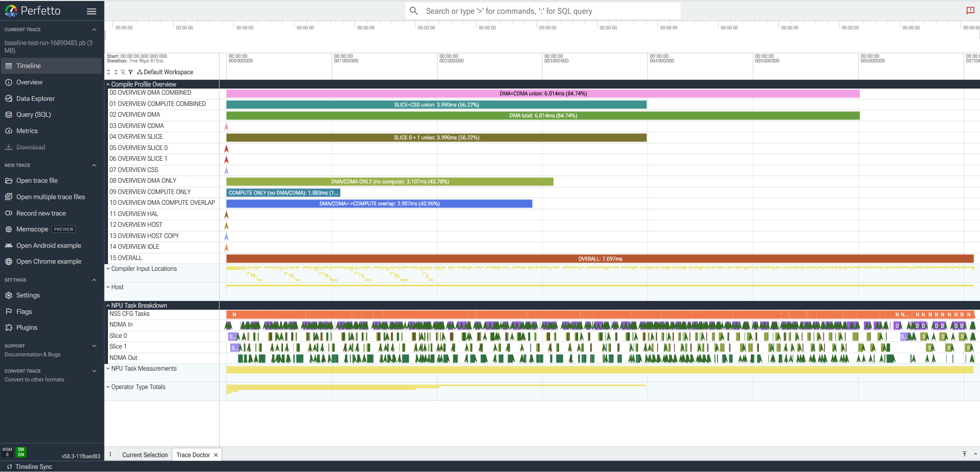980x472 pixels.
Task: Click the bottom panel move-to-top icon
Action: [x=965, y=455]
